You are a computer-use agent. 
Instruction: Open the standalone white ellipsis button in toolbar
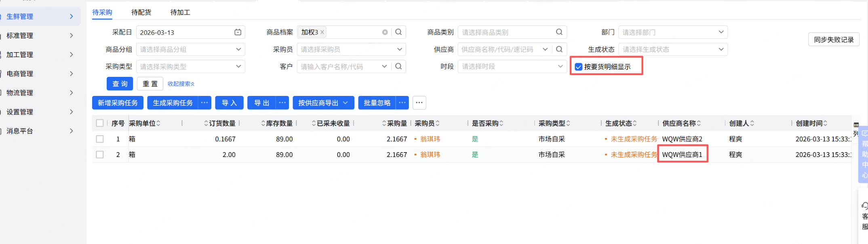[x=419, y=103]
